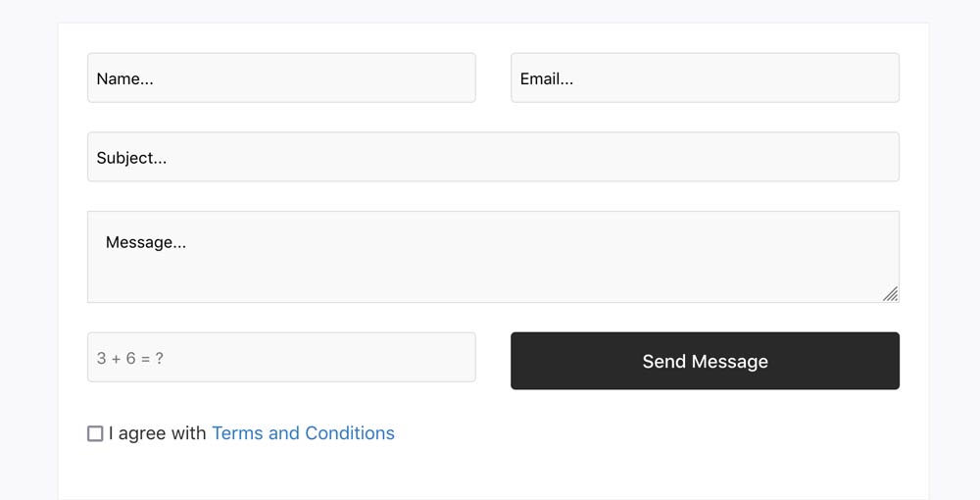Select the Subject input field

point(493,157)
